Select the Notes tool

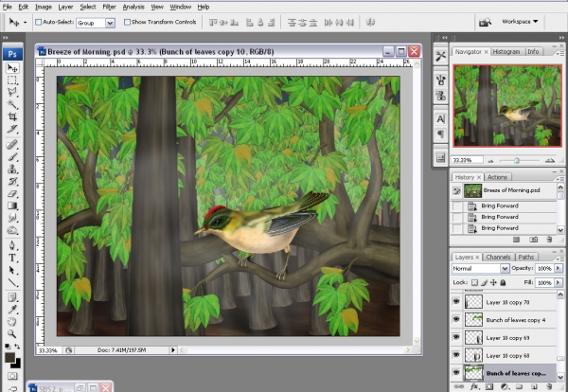[x=12, y=297]
